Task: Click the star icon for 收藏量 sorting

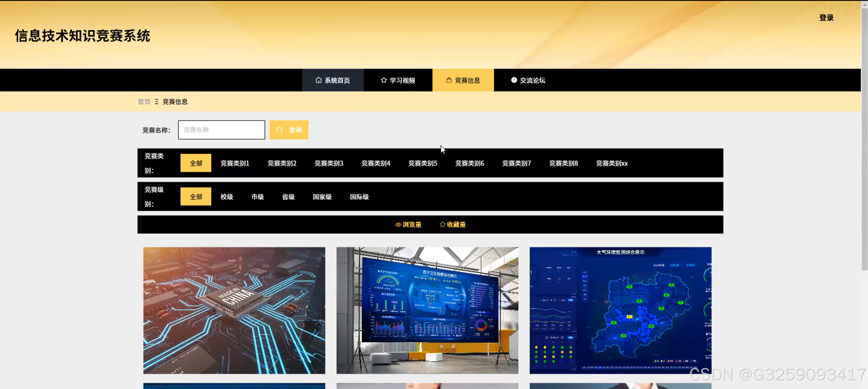Action: click(442, 224)
